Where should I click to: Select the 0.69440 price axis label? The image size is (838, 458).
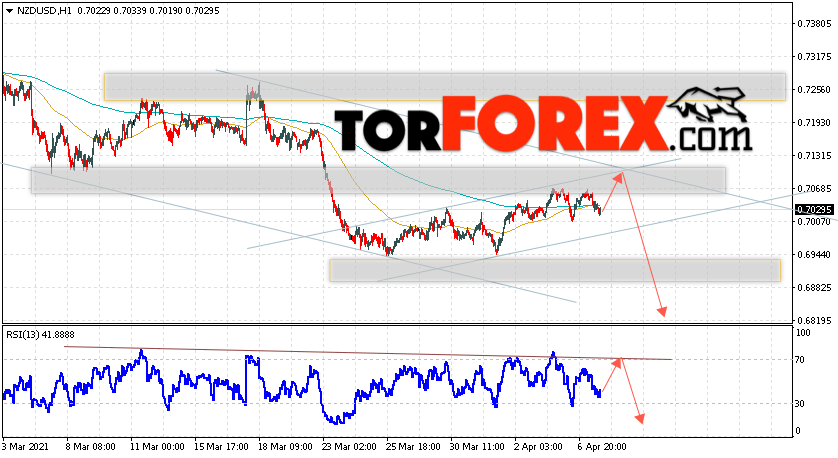[814, 255]
